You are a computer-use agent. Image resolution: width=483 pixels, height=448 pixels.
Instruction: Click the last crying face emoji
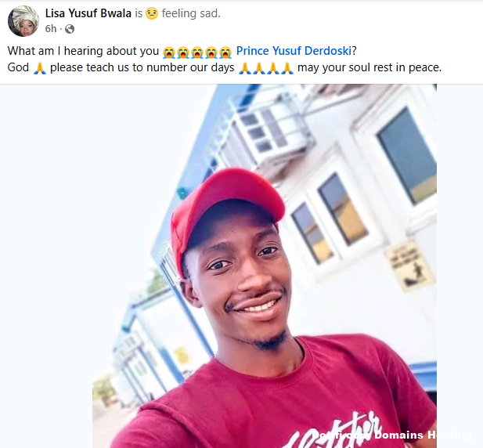pyautogui.click(x=225, y=52)
